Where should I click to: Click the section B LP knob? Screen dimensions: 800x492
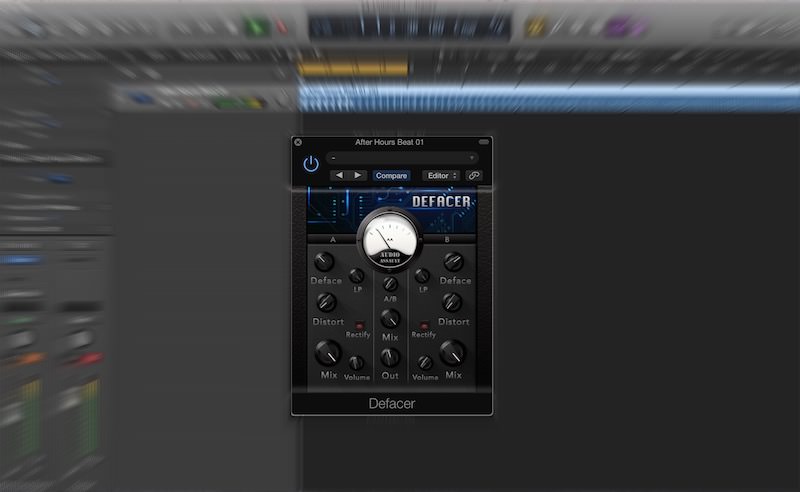click(x=422, y=276)
